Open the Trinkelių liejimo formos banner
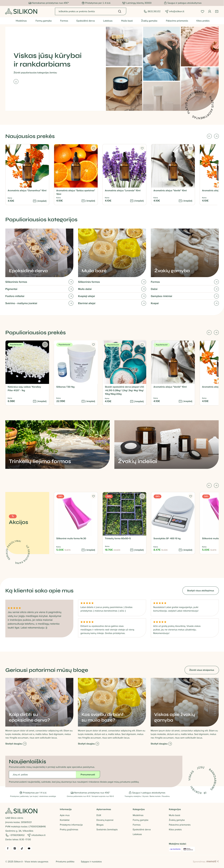 pyautogui.click(x=57, y=444)
